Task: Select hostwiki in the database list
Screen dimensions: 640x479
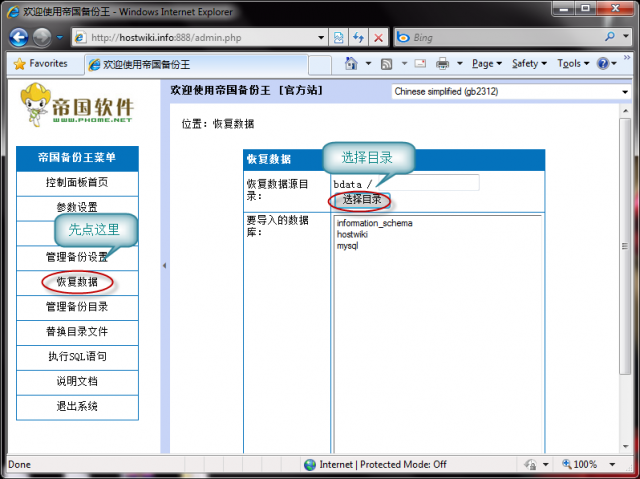Action: [352, 234]
